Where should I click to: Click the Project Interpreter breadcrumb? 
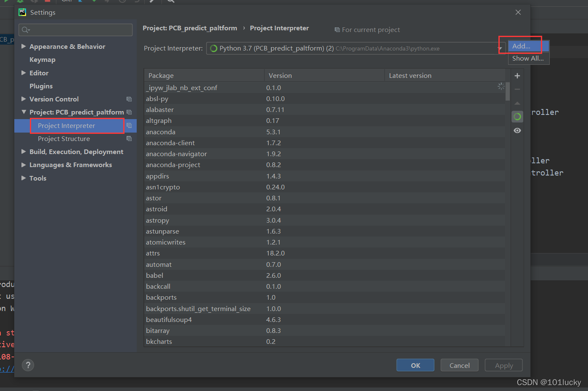(279, 28)
